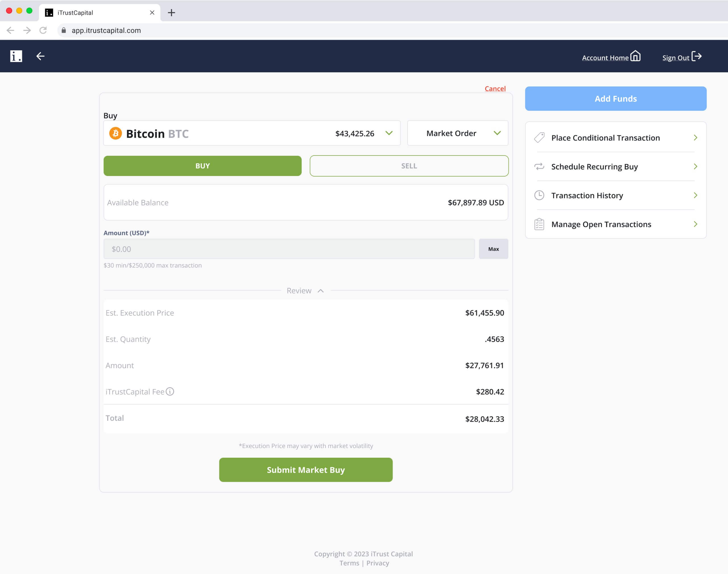The width and height of the screenshot is (728, 574).
Task: Click the recurring arrows icon for Recurring Buy
Action: pyautogui.click(x=539, y=167)
